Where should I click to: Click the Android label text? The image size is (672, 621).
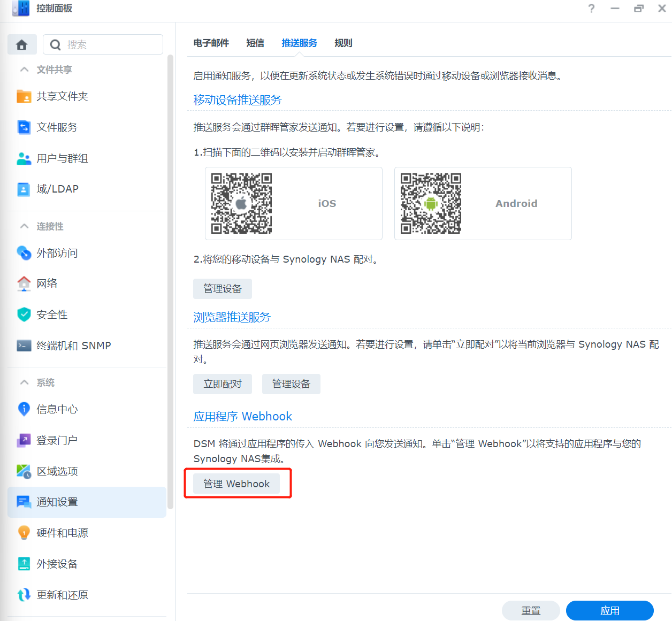tap(516, 203)
